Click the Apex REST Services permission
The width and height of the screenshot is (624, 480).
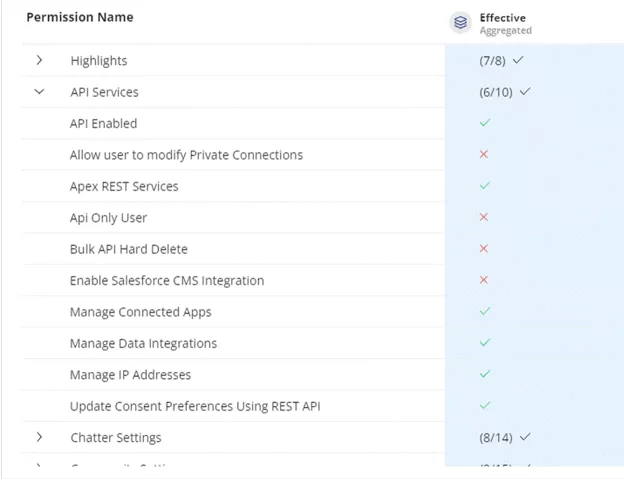coord(124,186)
